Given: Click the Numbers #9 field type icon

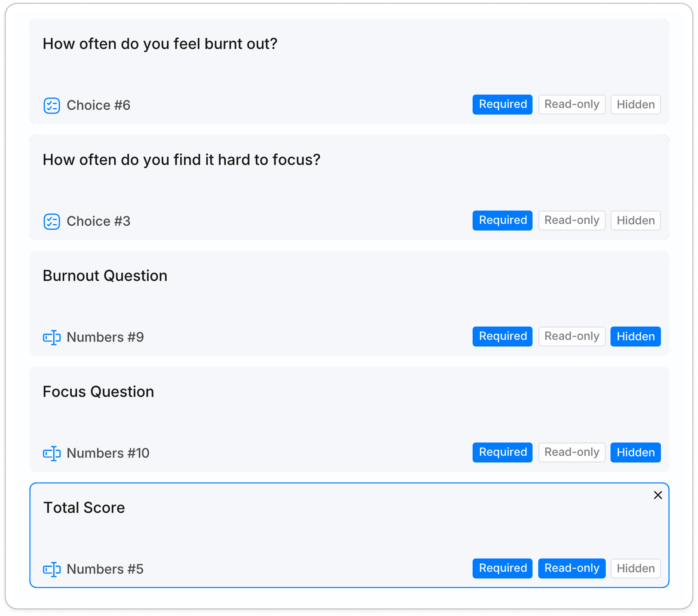Looking at the screenshot, I should coord(52,337).
